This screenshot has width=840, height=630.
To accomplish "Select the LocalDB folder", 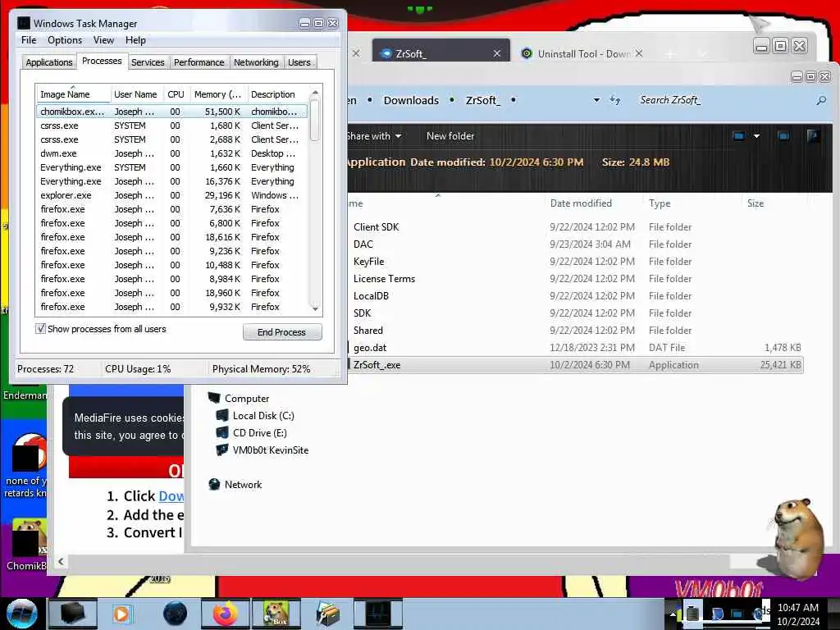I will click(371, 295).
